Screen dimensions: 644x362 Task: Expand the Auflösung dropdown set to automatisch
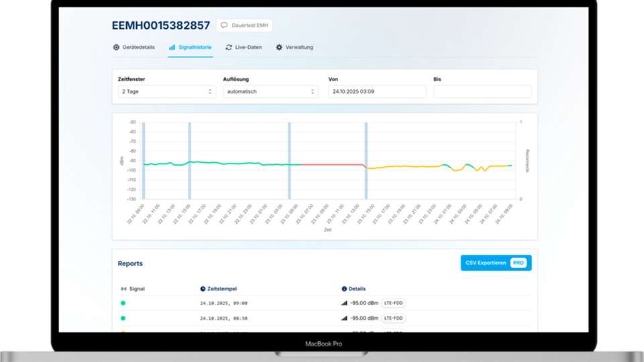[x=270, y=92]
